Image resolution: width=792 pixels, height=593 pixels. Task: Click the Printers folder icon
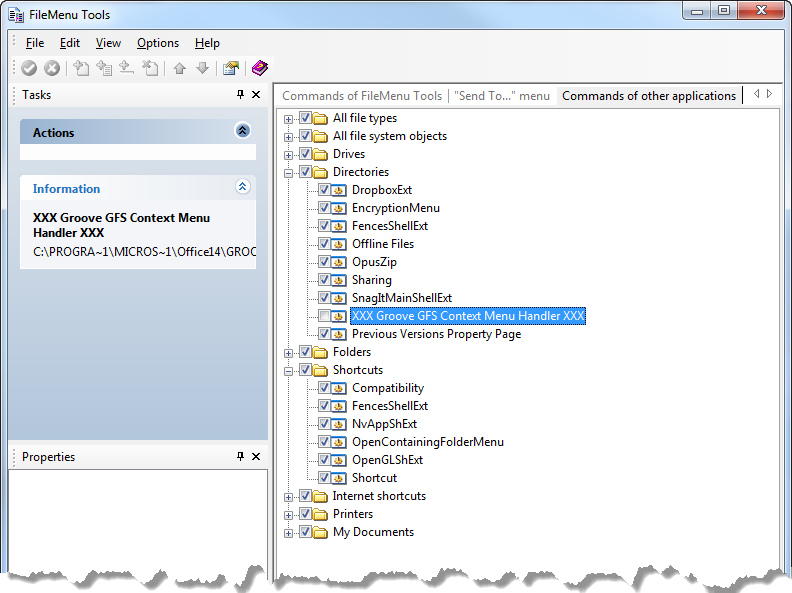pos(320,514)
